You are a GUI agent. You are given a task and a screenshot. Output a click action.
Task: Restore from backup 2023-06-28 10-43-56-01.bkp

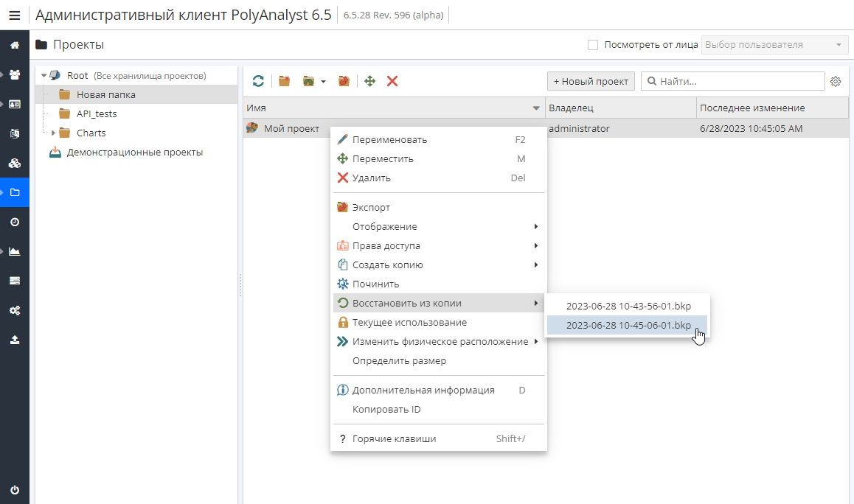tap(627, 306)
